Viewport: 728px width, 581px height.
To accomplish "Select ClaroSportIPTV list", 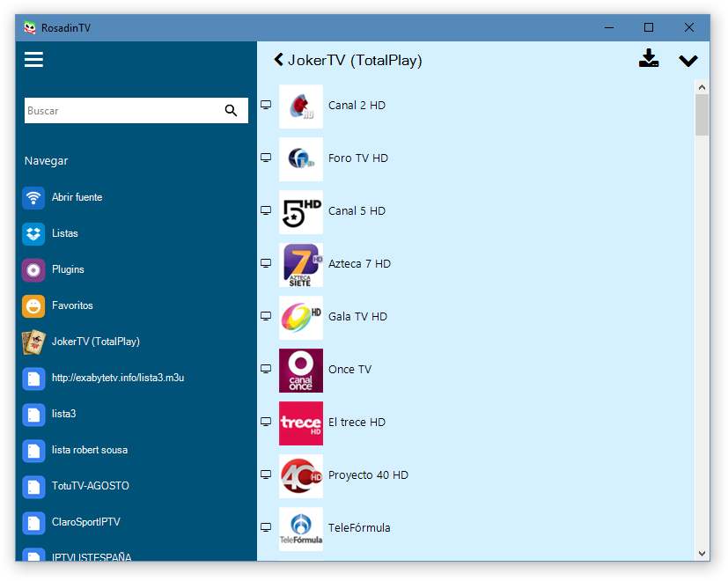I will [86, 521].
